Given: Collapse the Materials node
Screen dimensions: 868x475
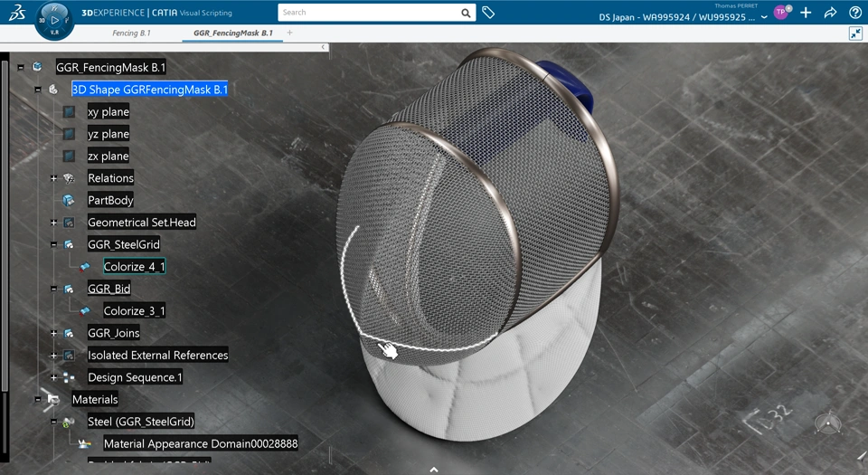Looking at the screenshot, I should pos(38,399).
